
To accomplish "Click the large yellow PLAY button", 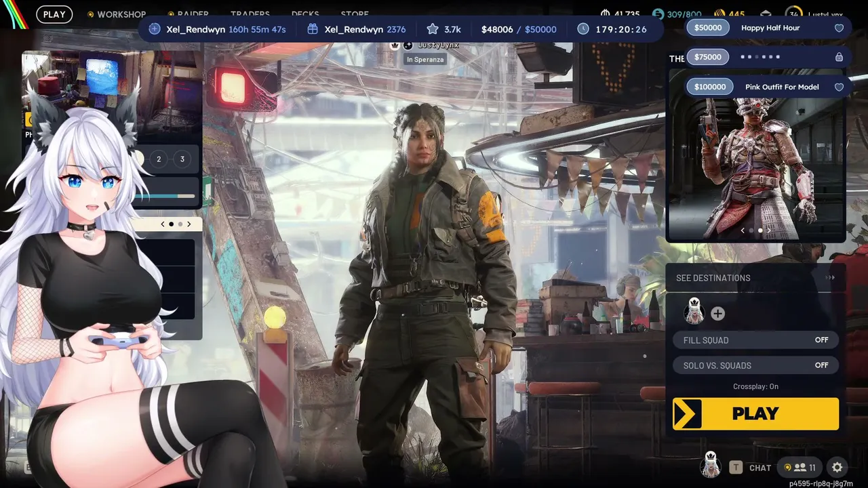I will coord(755,413).
